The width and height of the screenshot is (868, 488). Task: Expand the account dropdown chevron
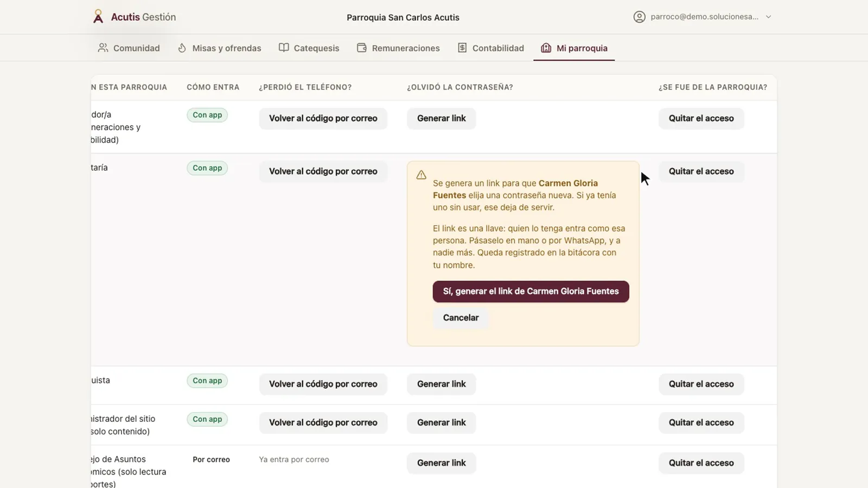tap(768, 17)
